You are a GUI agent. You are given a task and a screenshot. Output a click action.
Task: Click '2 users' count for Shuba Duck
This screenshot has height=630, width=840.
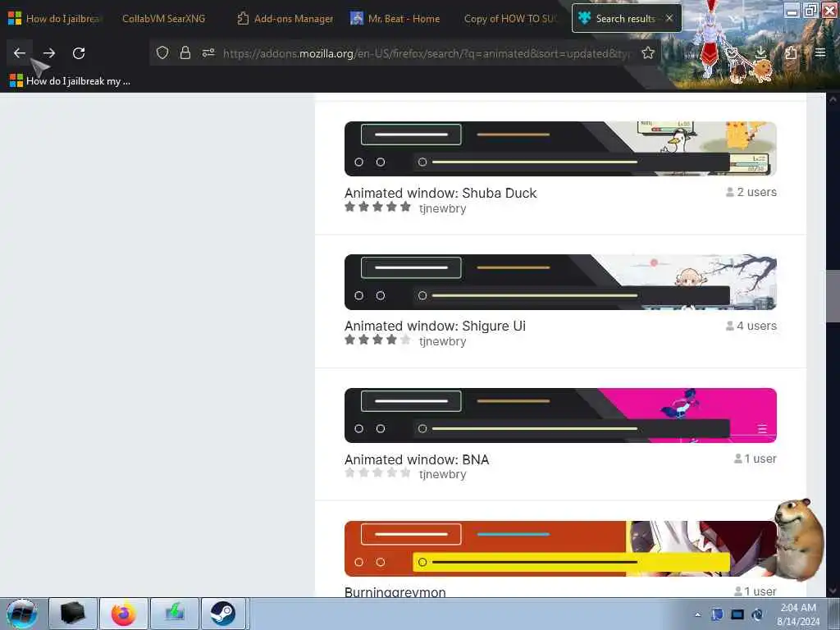(751, 192)
